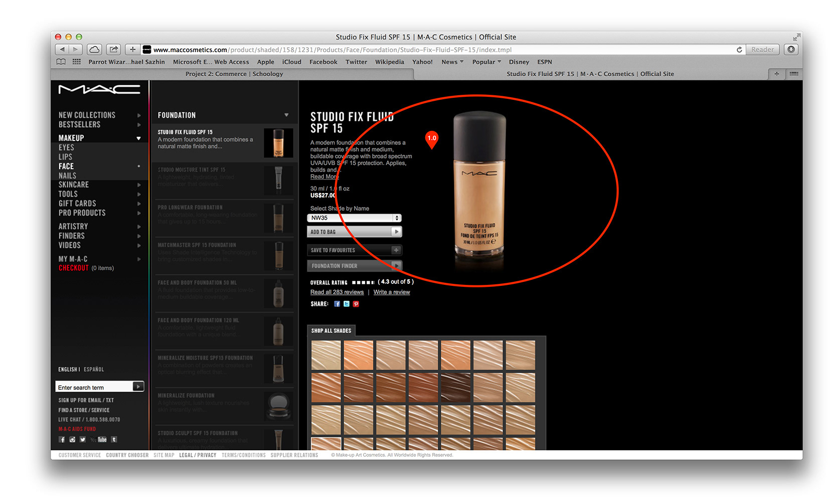Open Legal / Privacy footer link
Image resolution: width=832 pixels, height=504 pixels.
(x=198, y=455)
